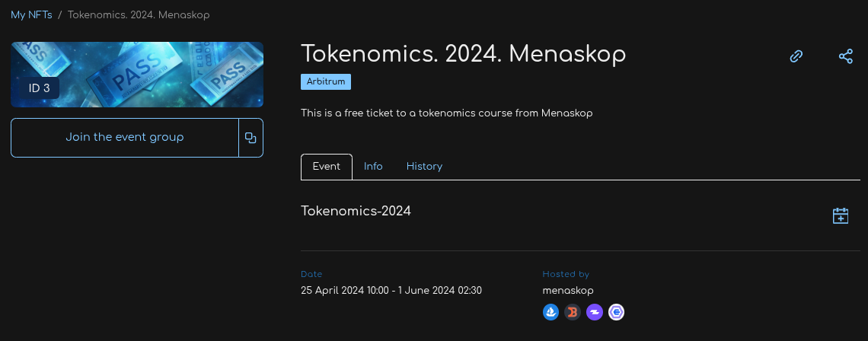Click the Arbitrum network tag

326,81
